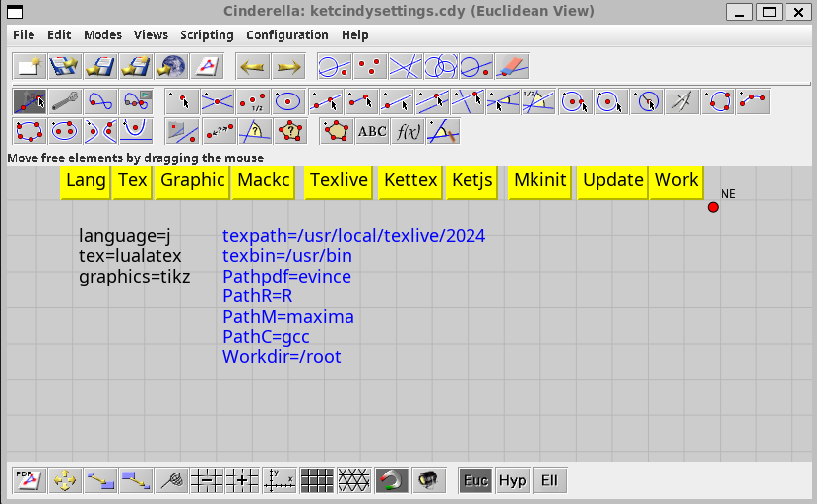Image resolution: width=817 pixels, height=504 pixels.
Task: Open the Edit menu
Action: tap(59, 34)
